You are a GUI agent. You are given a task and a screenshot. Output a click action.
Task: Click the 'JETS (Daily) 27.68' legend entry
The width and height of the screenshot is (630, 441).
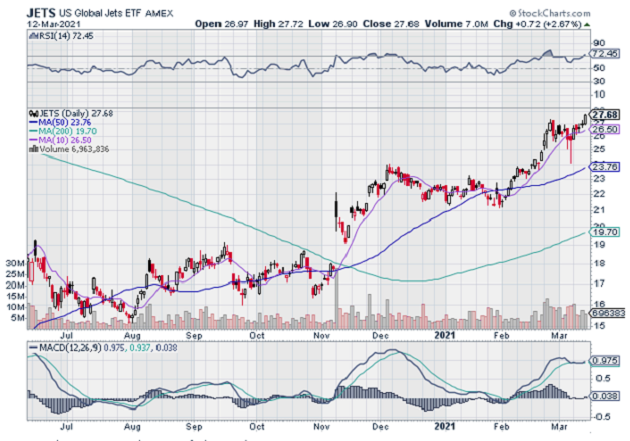(x=76, y=114)
